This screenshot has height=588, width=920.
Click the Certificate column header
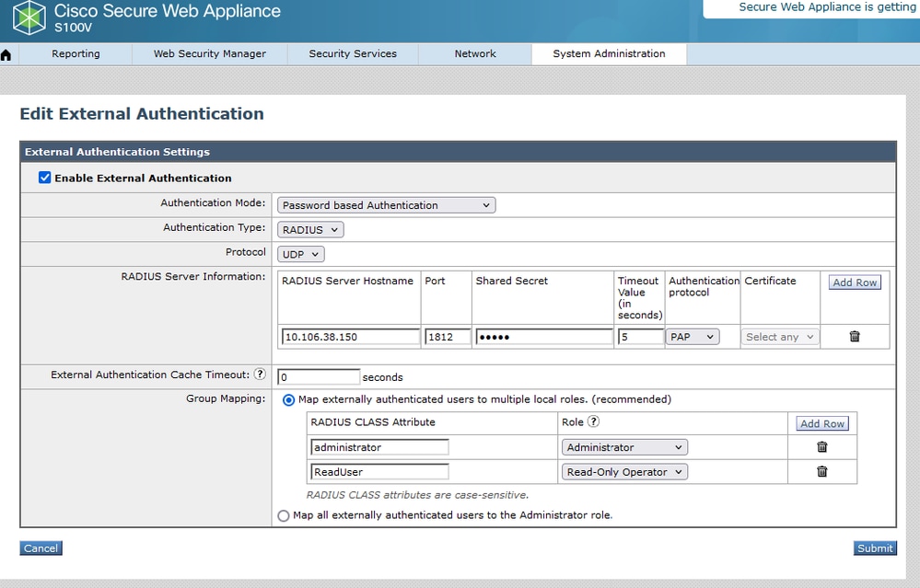pyautogui.click(x=771, y=281)
